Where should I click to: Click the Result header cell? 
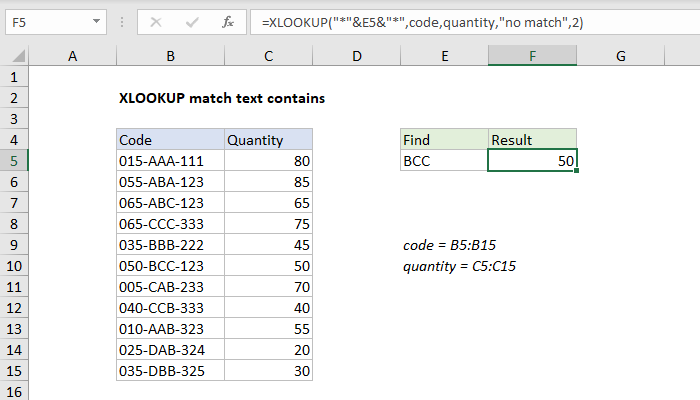(532, 140)
